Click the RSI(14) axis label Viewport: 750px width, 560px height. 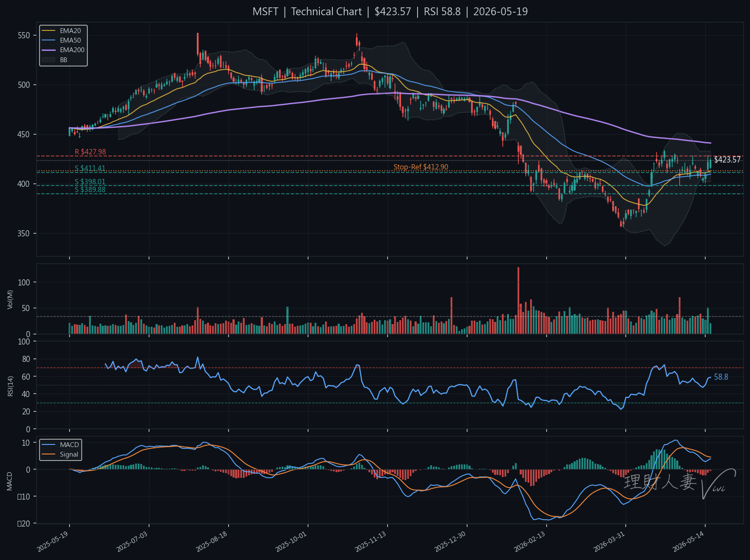click(10, 385)
